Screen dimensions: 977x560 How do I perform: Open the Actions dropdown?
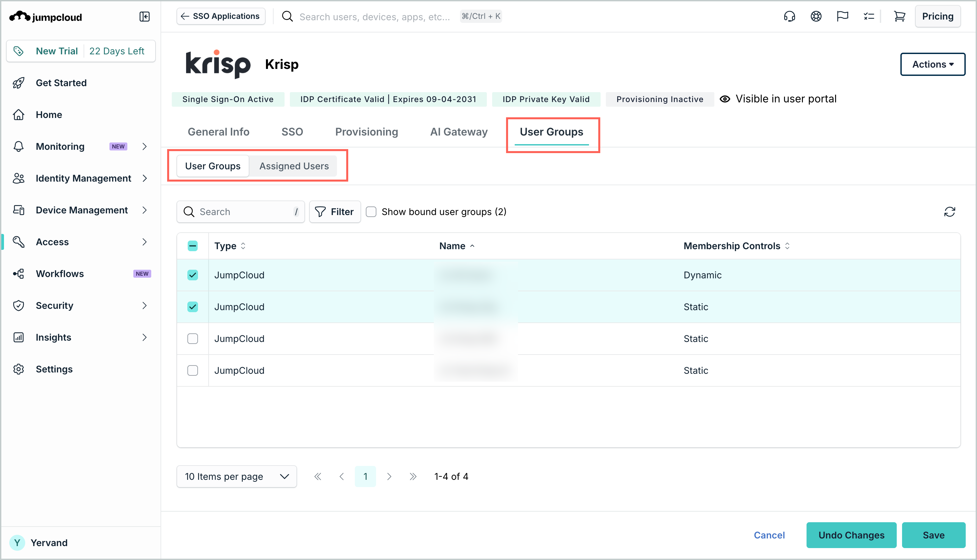(x=932, y=64)
